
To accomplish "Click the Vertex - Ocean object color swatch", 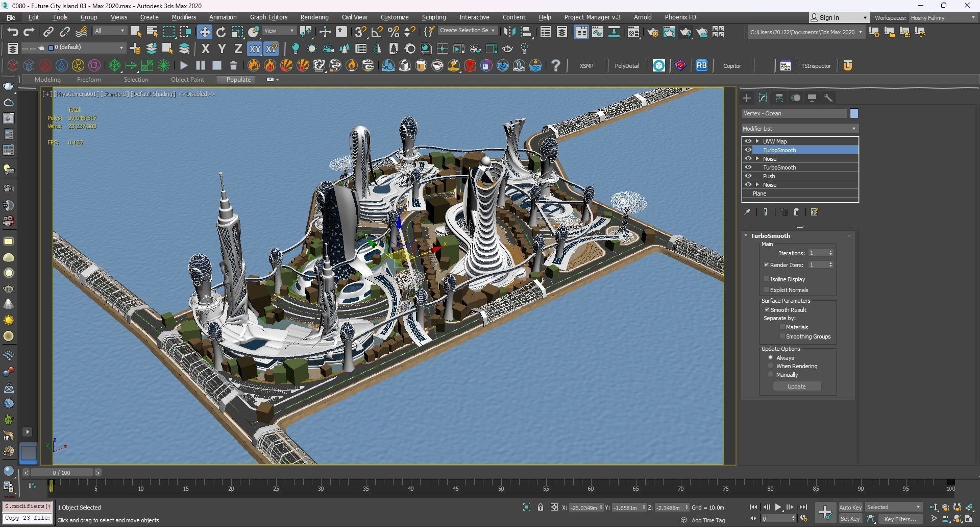I will click(854, 113).
